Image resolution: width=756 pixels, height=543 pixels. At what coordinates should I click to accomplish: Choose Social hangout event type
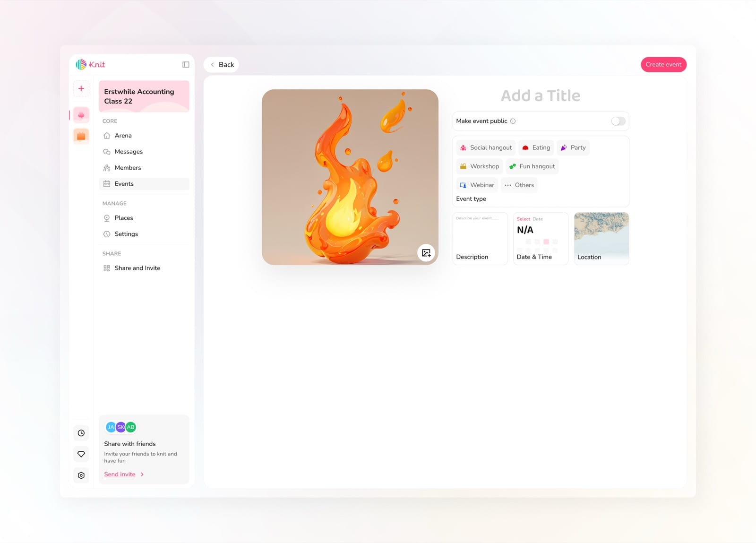(x=486, y=147)
